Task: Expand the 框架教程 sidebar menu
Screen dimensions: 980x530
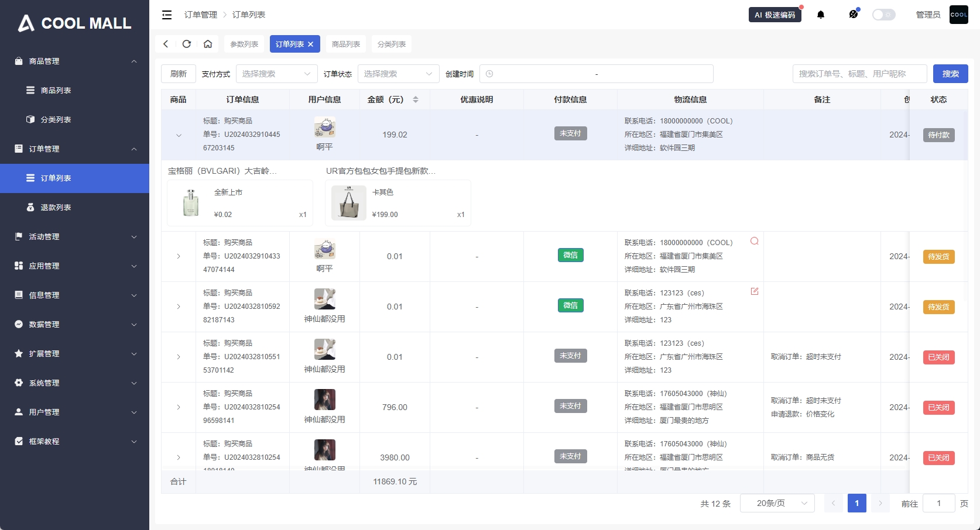Action: (74, 441)
